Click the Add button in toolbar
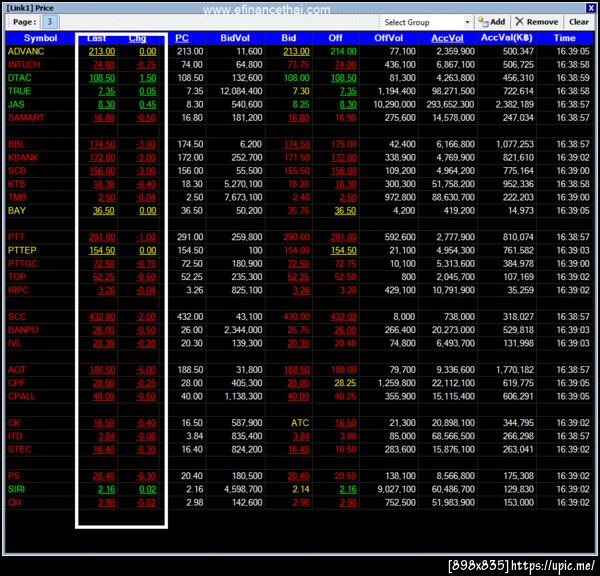 coord(491,22)
